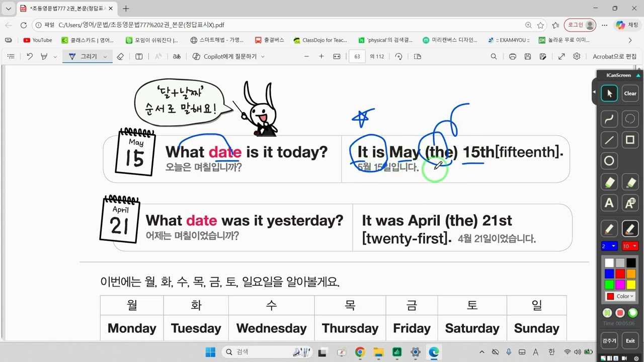
Task: Click the translate icon in PDF toolbar
Action: point(177,57)
